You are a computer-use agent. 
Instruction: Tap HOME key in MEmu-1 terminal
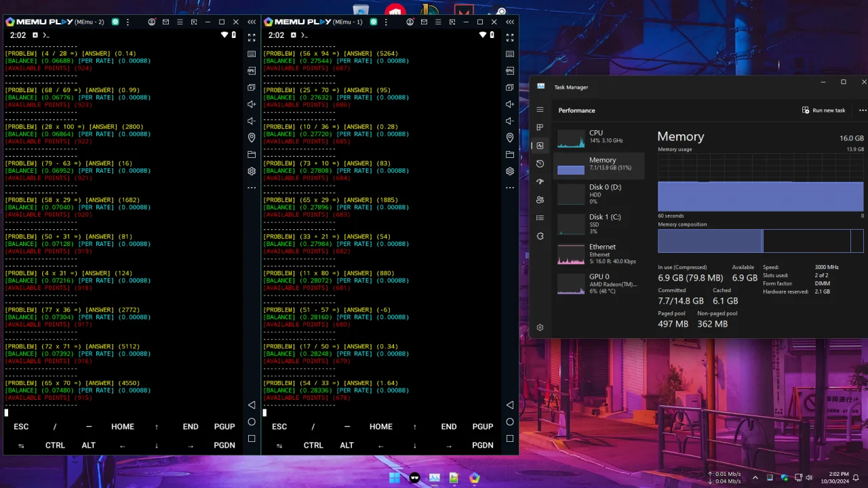click(x=381, y=426)
